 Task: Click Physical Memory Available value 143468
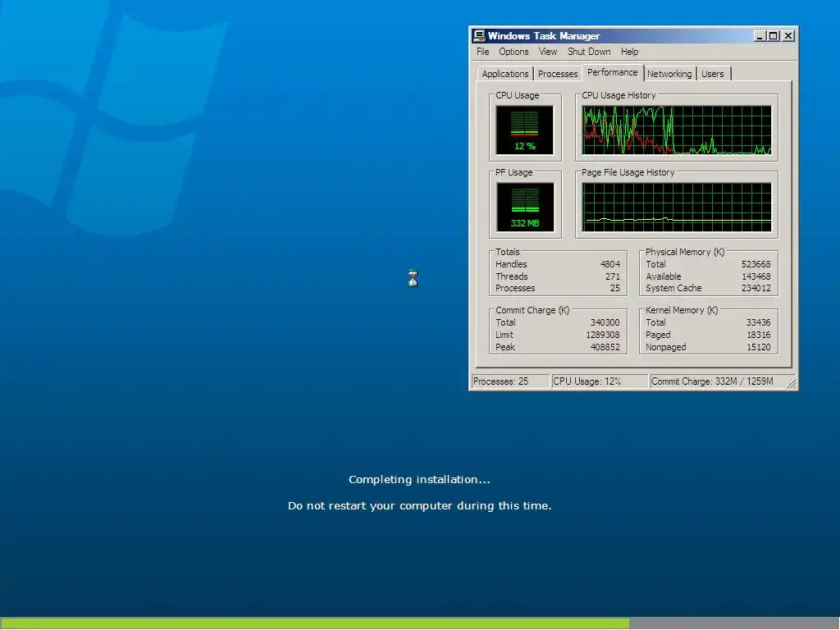[756, 276]
